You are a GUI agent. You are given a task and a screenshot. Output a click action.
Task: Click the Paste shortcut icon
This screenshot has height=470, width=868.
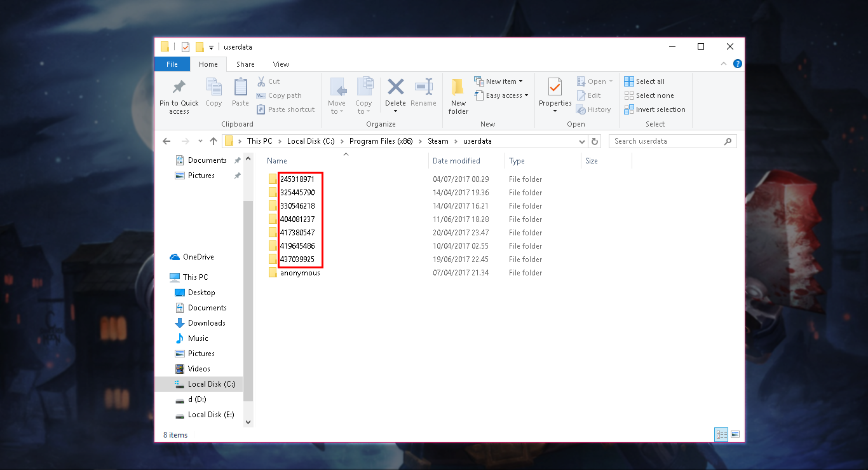[x=285, y=109]
